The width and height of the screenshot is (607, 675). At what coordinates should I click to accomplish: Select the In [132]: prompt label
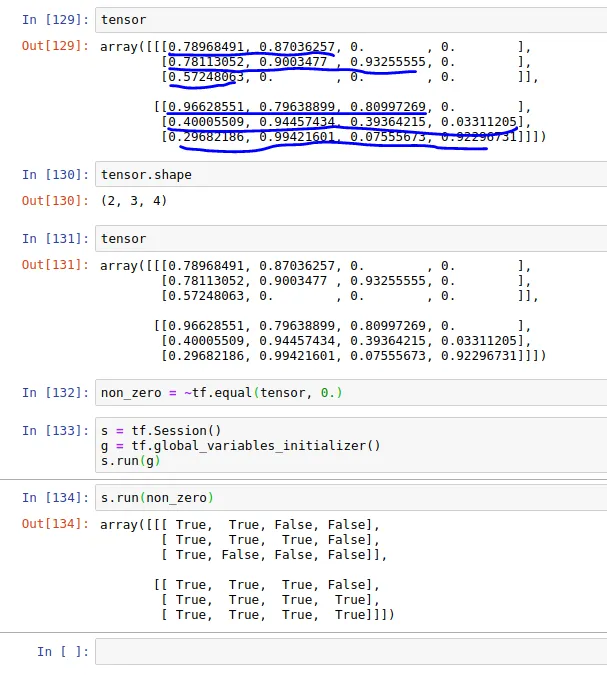(x=56, y=393)
